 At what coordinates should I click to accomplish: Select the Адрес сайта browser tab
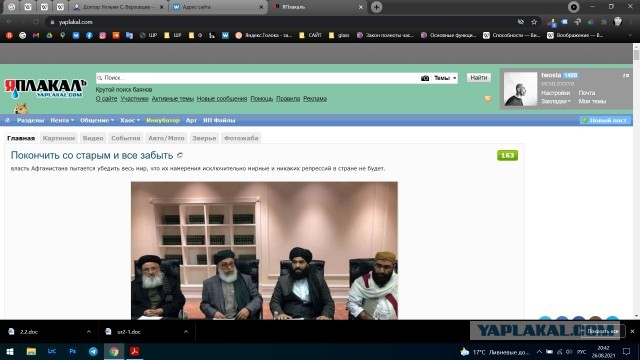tap(217, 7)
